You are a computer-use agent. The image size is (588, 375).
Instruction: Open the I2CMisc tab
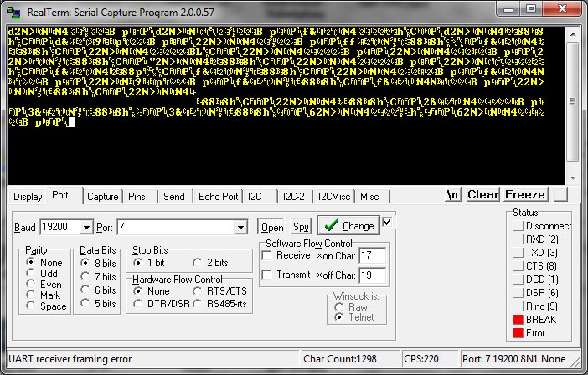point(334,197)
